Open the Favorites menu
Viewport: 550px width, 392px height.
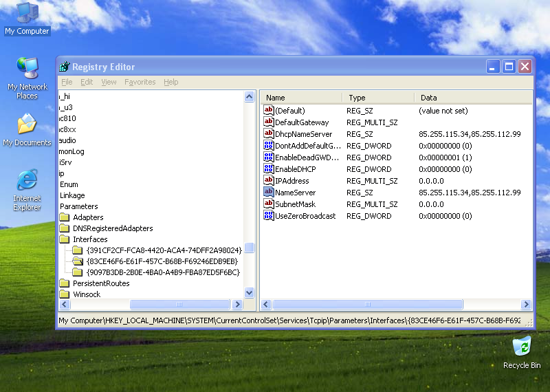[x=140, y=82]
